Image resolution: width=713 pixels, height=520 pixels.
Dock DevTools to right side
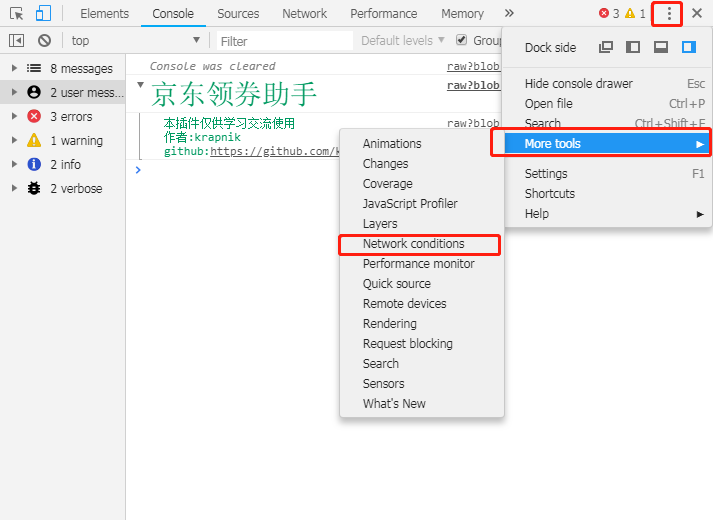689,47
